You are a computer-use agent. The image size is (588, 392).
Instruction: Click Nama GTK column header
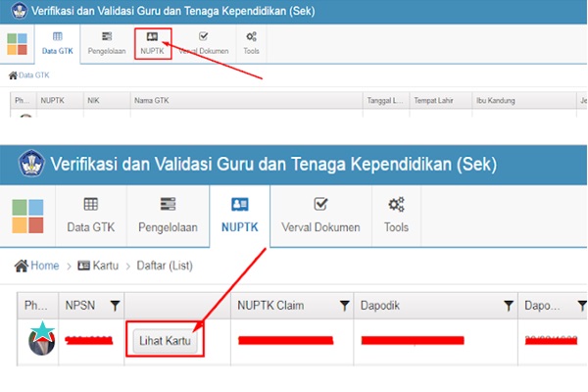(x=246, y=101)
